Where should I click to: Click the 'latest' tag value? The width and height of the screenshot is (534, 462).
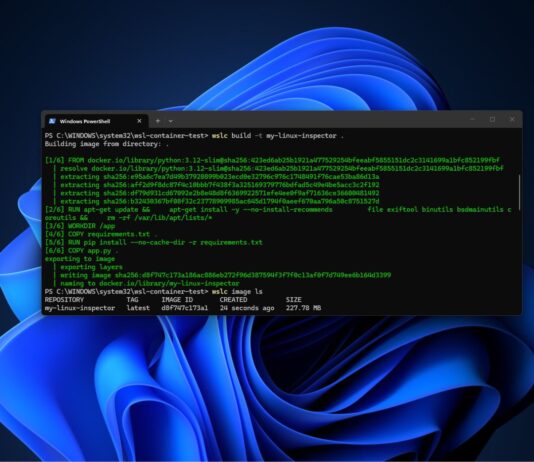(138, 308)
